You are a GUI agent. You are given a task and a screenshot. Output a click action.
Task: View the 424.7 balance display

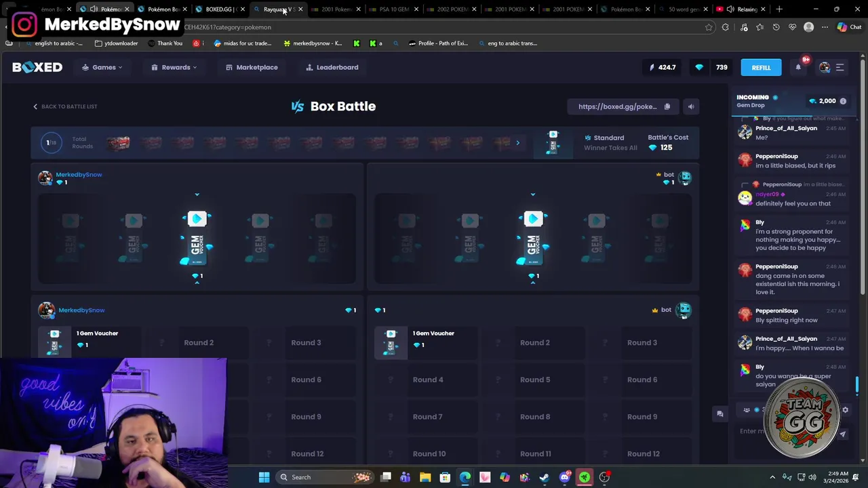[x=663, y=67]
